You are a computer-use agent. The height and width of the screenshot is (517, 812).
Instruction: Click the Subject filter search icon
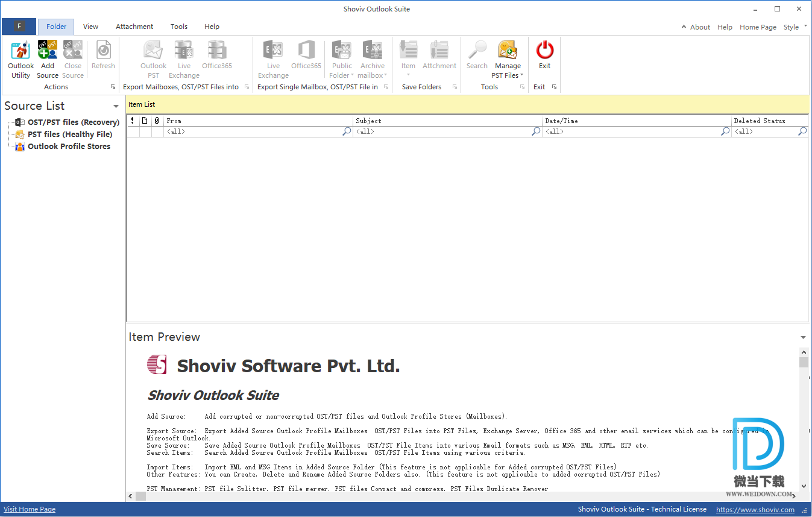point(536,132)
